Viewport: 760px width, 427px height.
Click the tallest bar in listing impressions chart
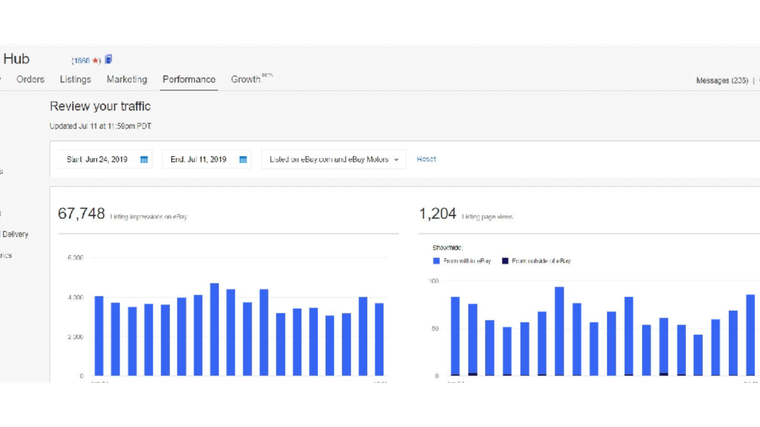[x=214, y=329]
